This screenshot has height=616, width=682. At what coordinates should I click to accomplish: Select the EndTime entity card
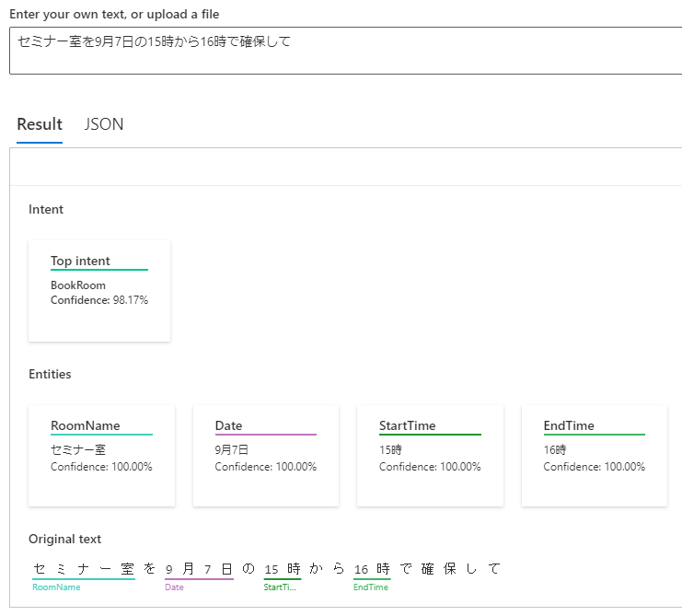595,456
